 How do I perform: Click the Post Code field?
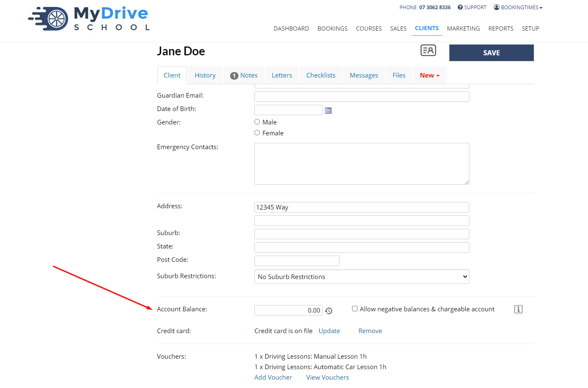coord(297,261)
